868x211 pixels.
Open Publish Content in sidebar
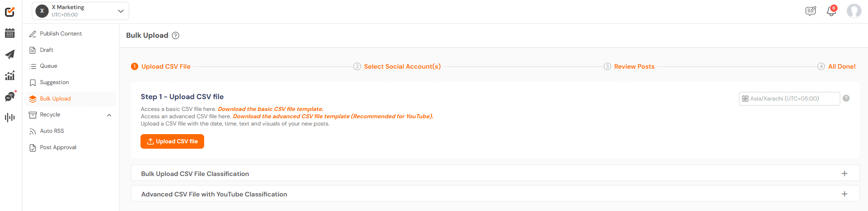click(x=60, y=34)
